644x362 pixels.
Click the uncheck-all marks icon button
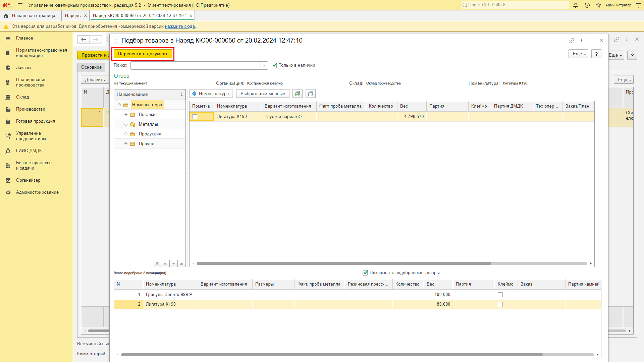tap(311, 94)
